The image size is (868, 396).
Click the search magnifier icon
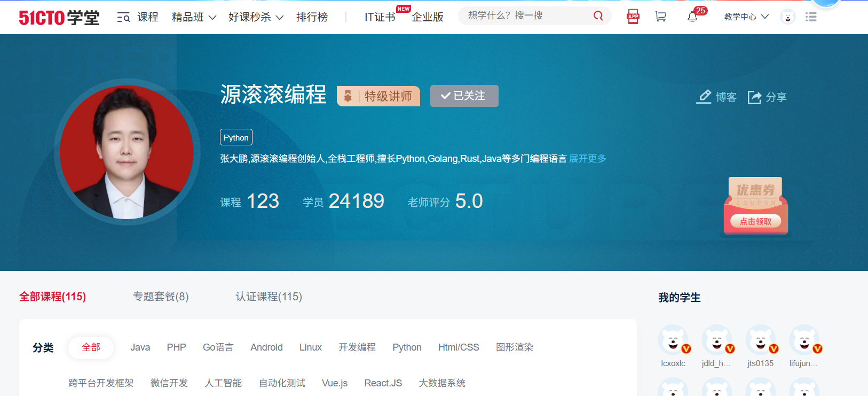(x=598, y=16)
